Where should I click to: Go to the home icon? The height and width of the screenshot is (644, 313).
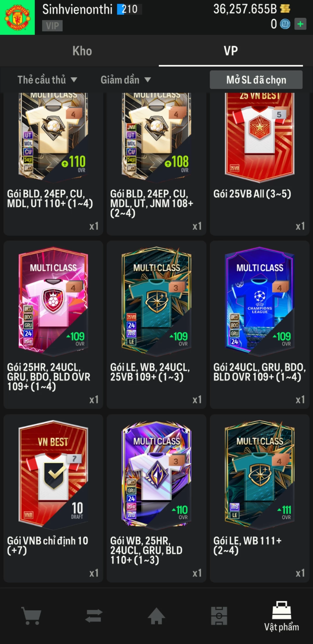coord(156,616)
